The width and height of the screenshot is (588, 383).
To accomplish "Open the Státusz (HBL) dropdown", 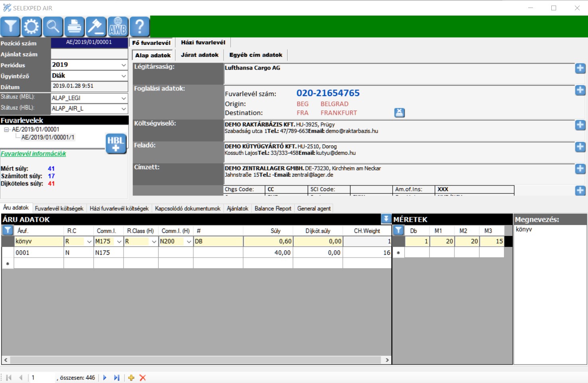I will (124, 108).
